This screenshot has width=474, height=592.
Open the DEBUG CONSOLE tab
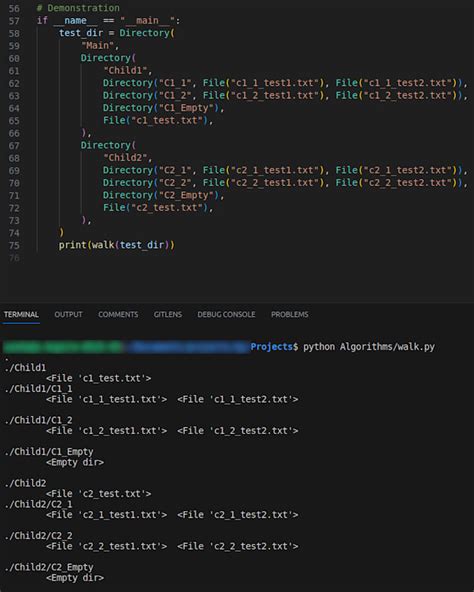pyautogui.click(x=226, y=314)
